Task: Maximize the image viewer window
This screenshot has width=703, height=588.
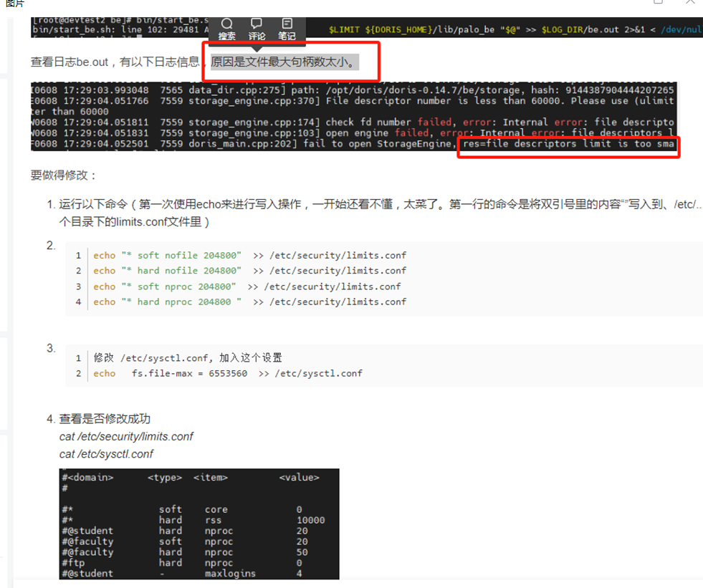Action: (x=659, y=3)
